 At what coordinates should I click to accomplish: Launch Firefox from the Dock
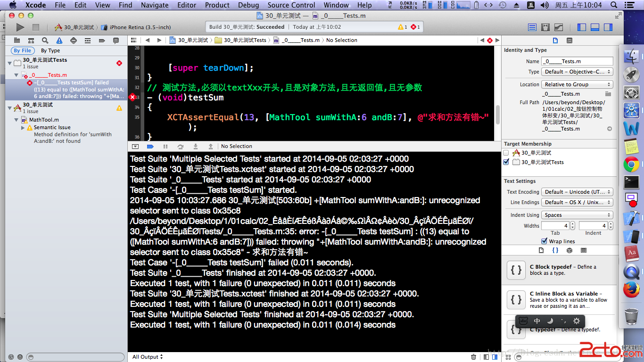631,289
